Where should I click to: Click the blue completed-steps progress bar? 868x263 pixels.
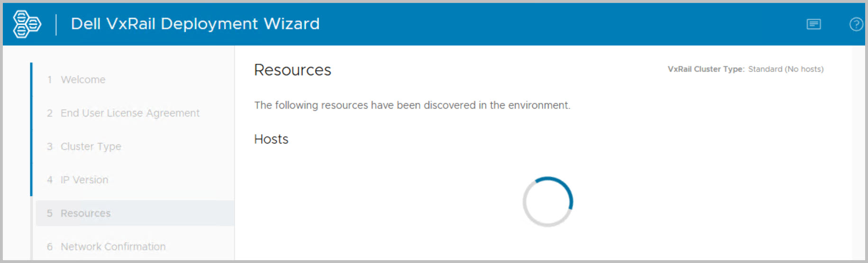[31, 129]
